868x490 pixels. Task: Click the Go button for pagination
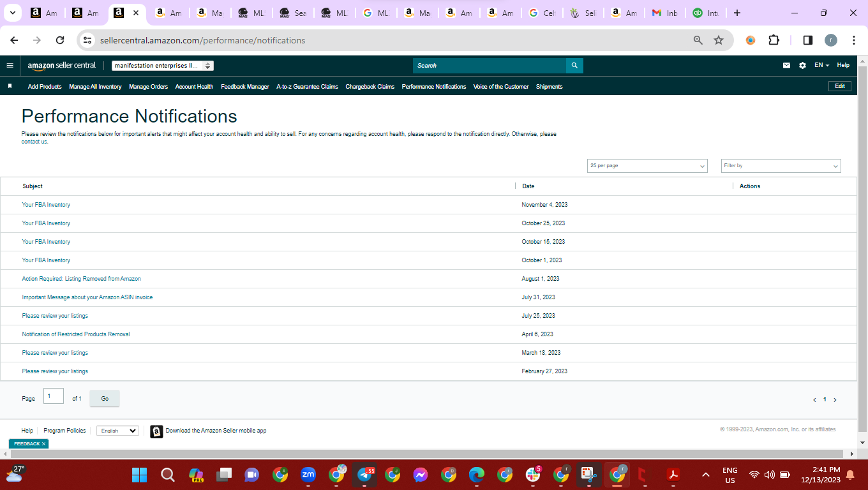click(x=105, y=399)
